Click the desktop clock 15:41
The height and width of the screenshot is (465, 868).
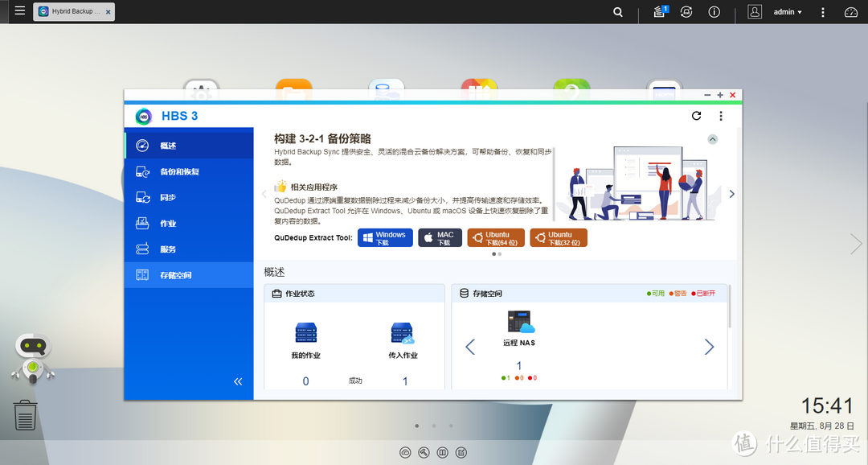[x=827, y=405]
